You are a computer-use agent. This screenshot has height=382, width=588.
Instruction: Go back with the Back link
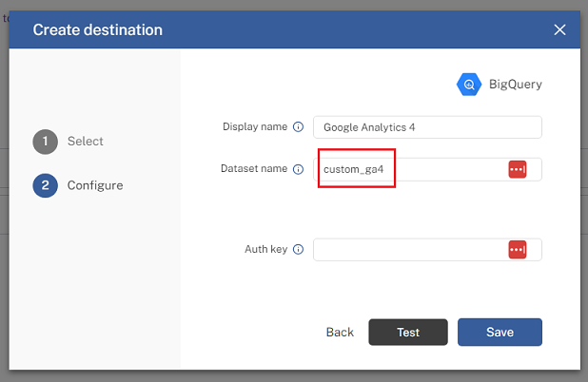tap(340, 333)
